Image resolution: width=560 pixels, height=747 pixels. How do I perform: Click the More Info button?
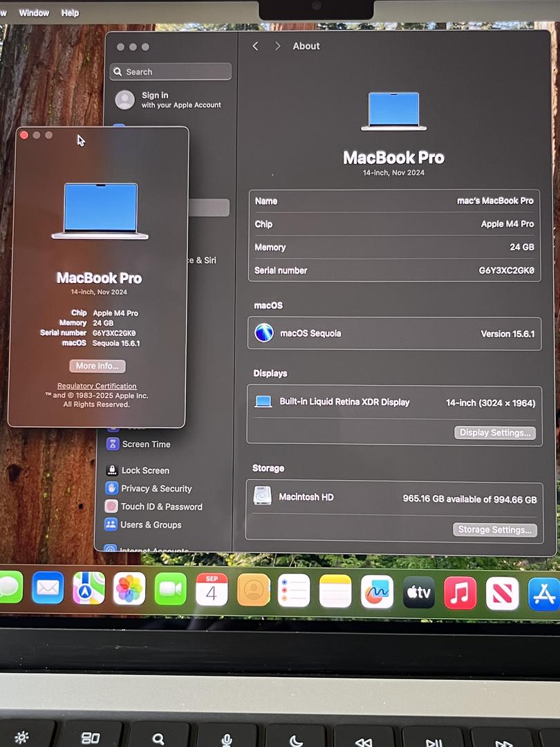[x=97, y=366]
